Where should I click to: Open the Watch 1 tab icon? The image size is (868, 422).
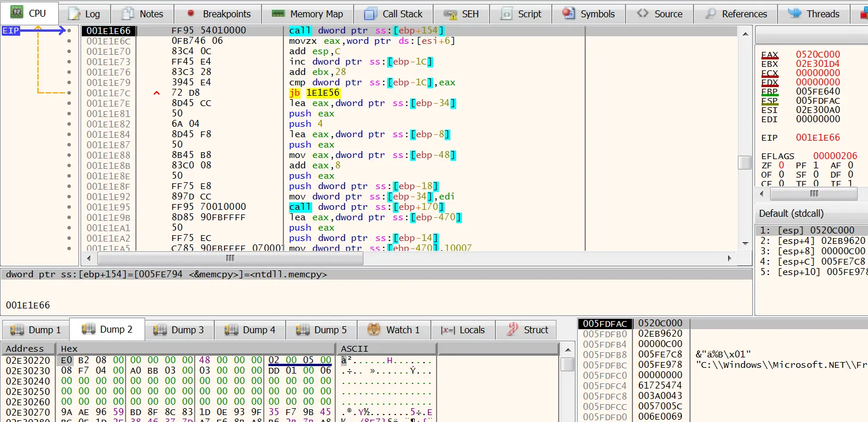click(374, 330)
